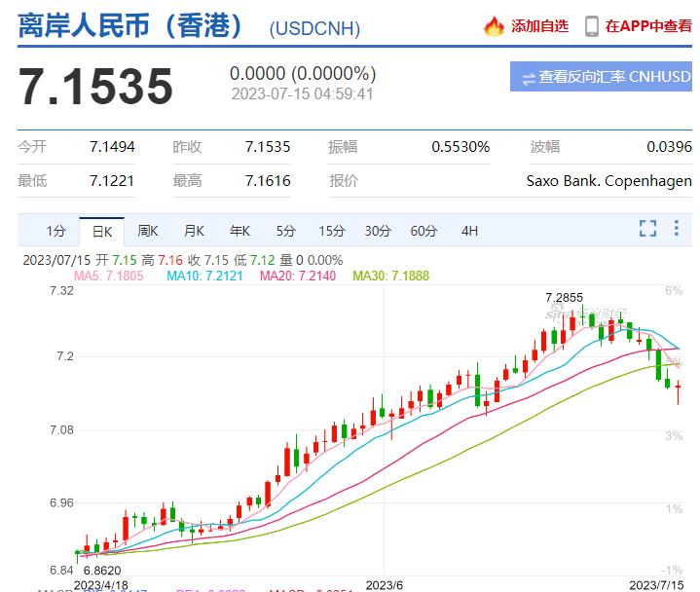This screenshot has width=700, height=592.
Task: Click the 2023/4/18 start date label
Action: (x=101, y=585)
